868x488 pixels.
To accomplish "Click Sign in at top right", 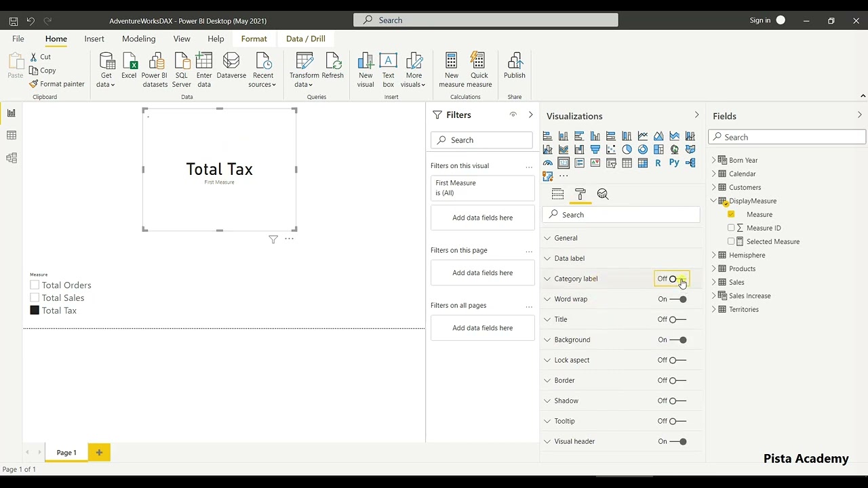I will coord(760,20).
